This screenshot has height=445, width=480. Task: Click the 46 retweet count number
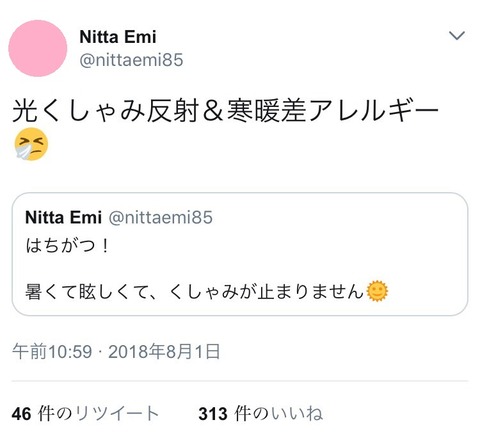coord(21,414)
